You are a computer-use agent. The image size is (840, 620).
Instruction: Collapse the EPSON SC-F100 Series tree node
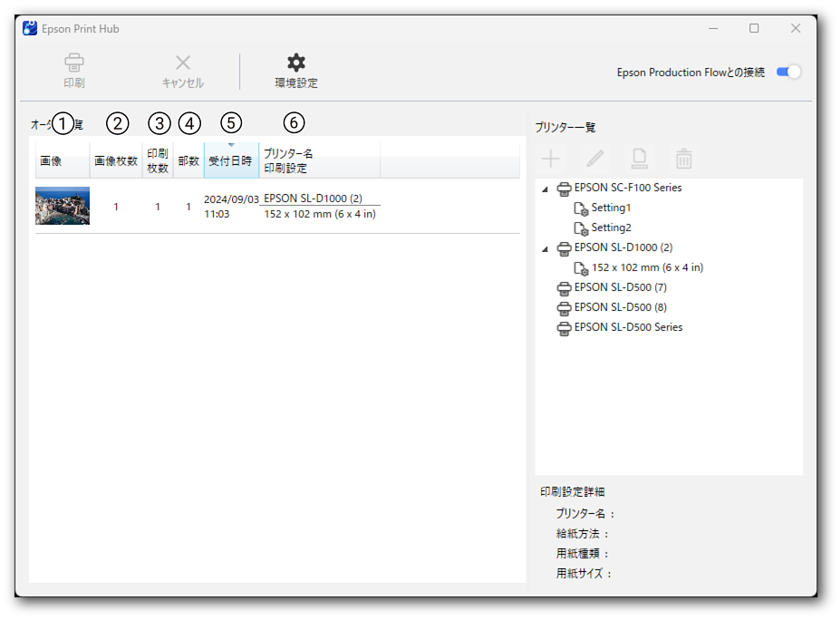(545, 189)
